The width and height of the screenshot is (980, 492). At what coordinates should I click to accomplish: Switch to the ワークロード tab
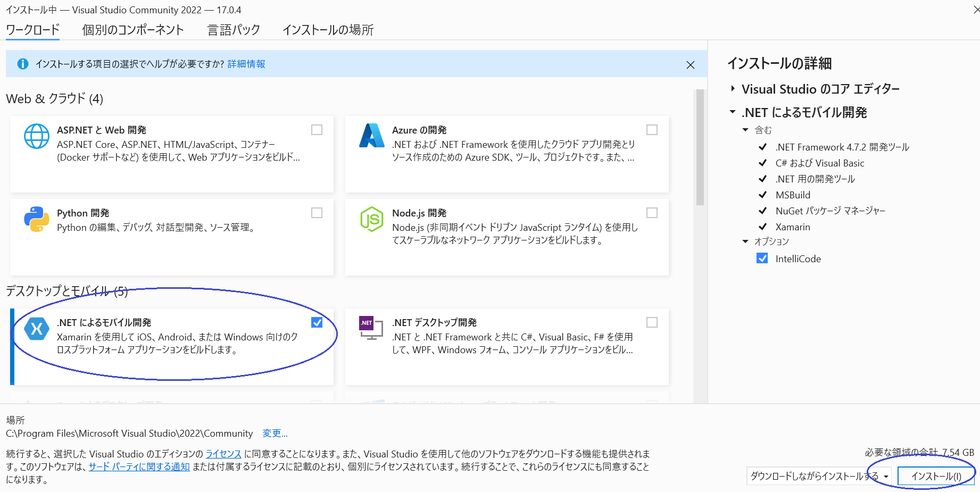pyautogui.click(x=32, y=30)
